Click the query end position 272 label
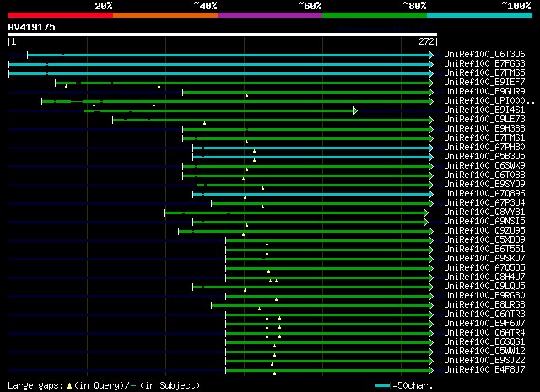 426,41
